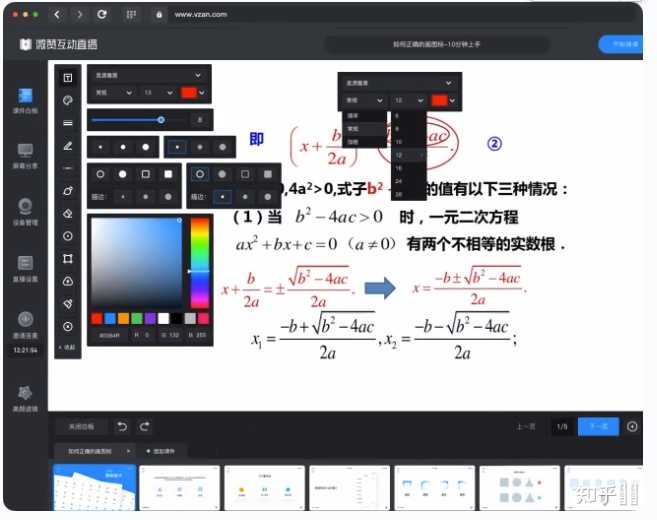Open the blue courseware whiteboard sidebar item
The image size is (657, 520).
click(x=25, y=101)
